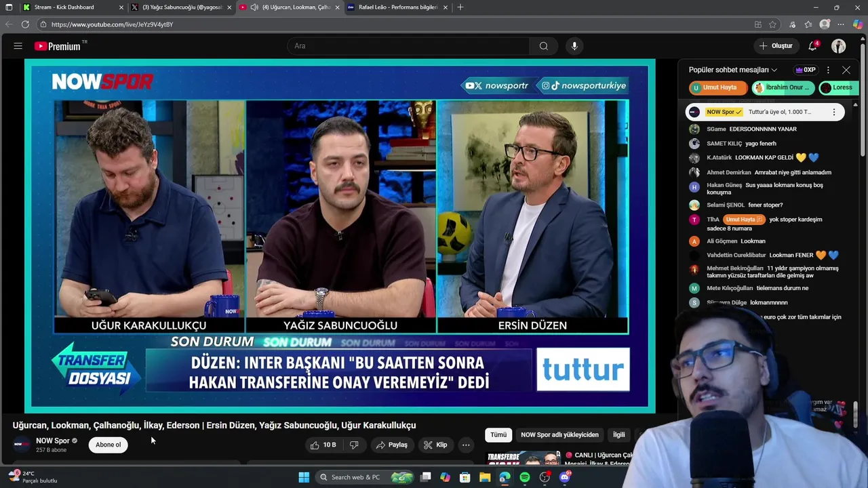The width and height of the screenshot is (868, 488).
Task: Click Ahmet Demirkan chat message
Action: pyautogui.click(x=768, y=172)
